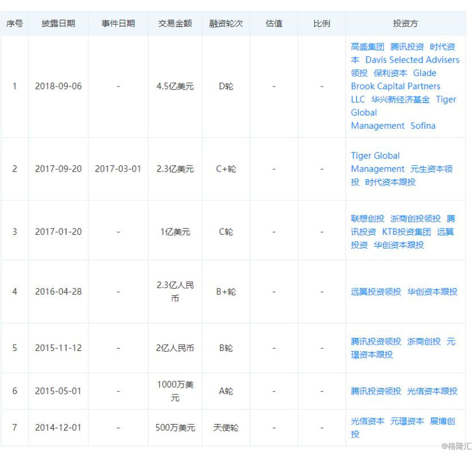476x454 pixels.
Task: Select the 2.3亿美元 amount cell
Action: [x=175, y=169]
